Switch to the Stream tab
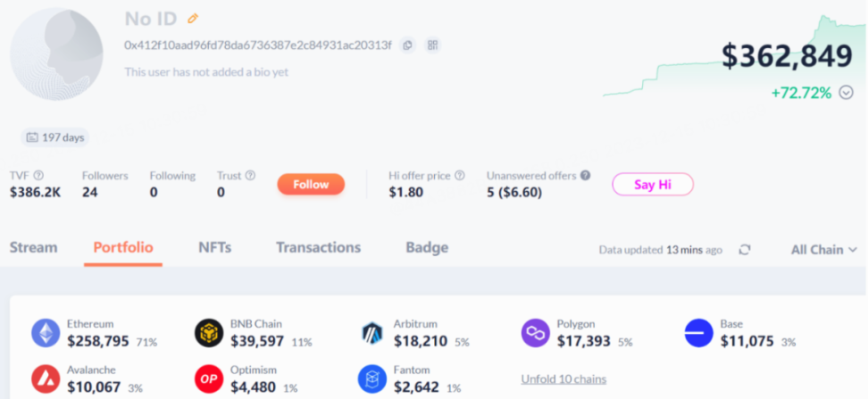868x399 pixels. [33, 248]
